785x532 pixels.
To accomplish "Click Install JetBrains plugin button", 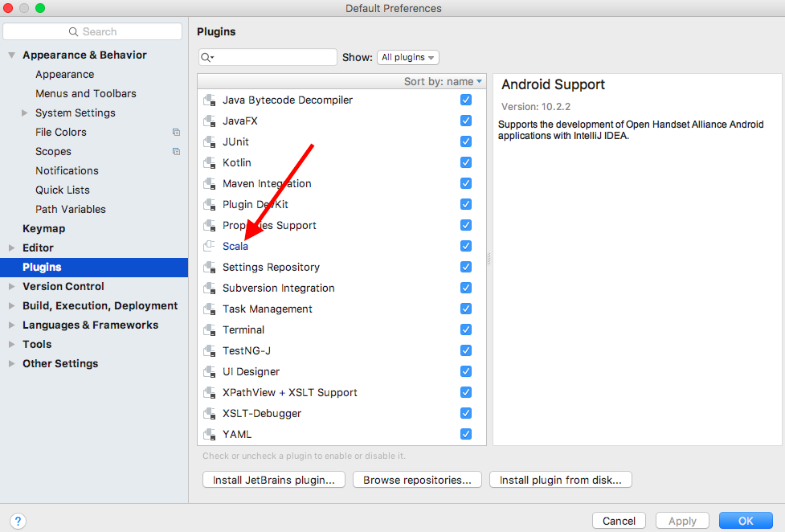I will click(x=274, y=480).
